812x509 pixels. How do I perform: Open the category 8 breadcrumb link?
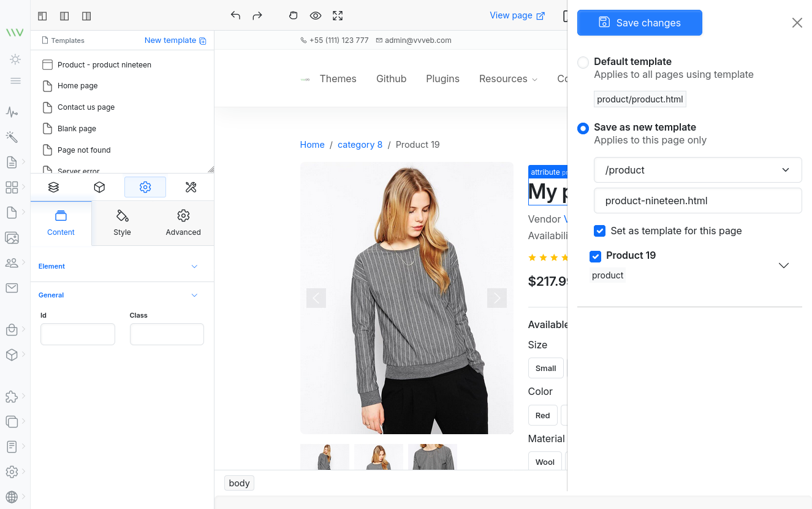pos(360,144)
